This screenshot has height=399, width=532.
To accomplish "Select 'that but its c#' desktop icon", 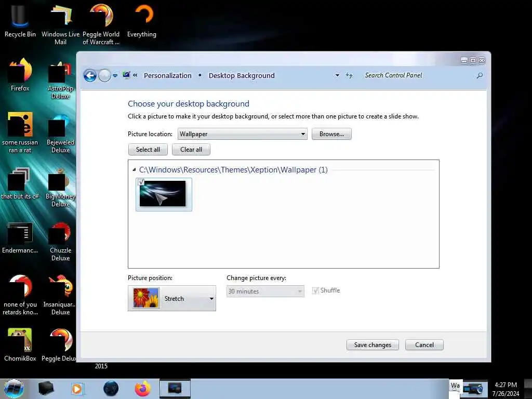I will [x=20, y=183].
